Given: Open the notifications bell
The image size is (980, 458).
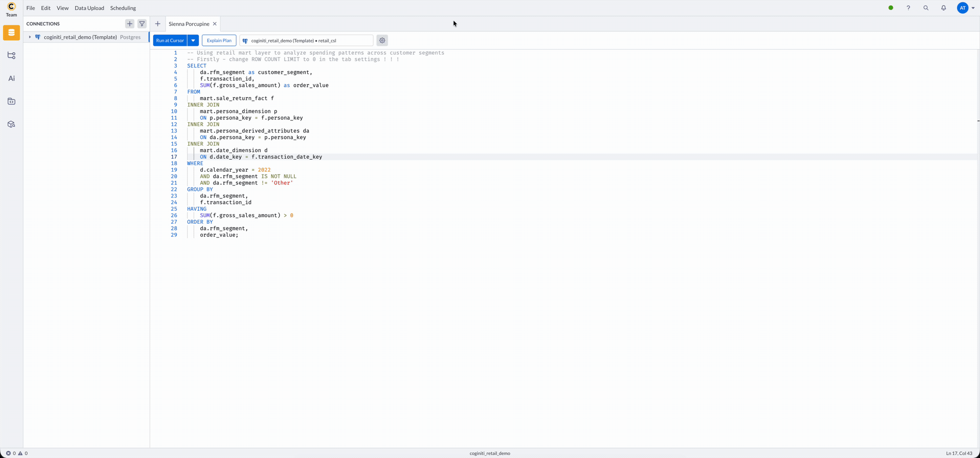Looking at the screenshot, I should pyautogui.click(x=944, y=8).
